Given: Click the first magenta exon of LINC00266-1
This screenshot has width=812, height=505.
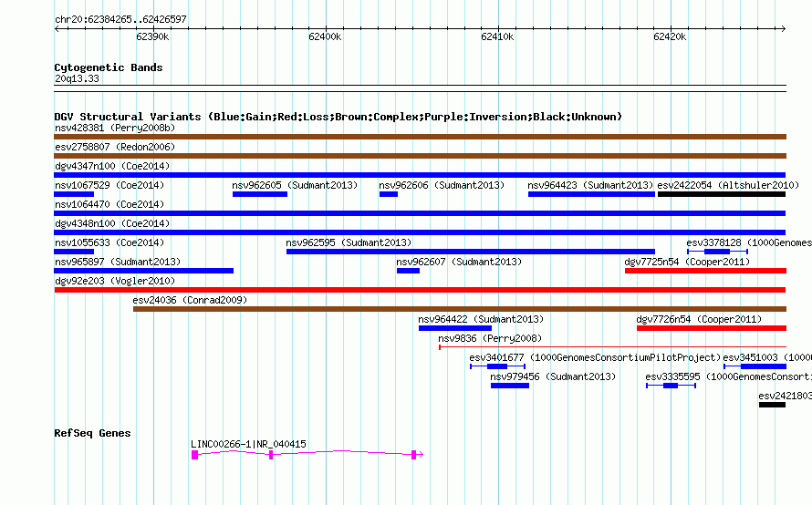Looking at the screenshot, I should tap(194, 455).
